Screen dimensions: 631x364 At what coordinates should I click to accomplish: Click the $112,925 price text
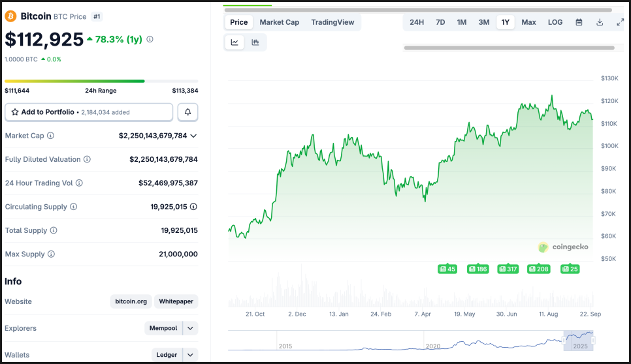[44, 40]
